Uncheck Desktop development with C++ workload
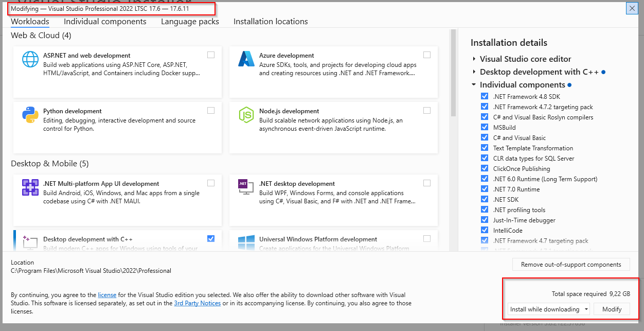The width and height of the screenshot is (644, 331). [211, 239]
